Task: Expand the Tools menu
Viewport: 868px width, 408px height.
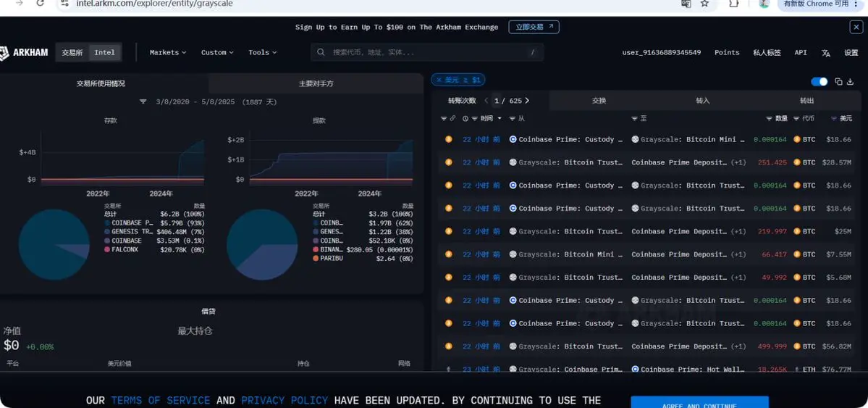Action: point(262,53)
